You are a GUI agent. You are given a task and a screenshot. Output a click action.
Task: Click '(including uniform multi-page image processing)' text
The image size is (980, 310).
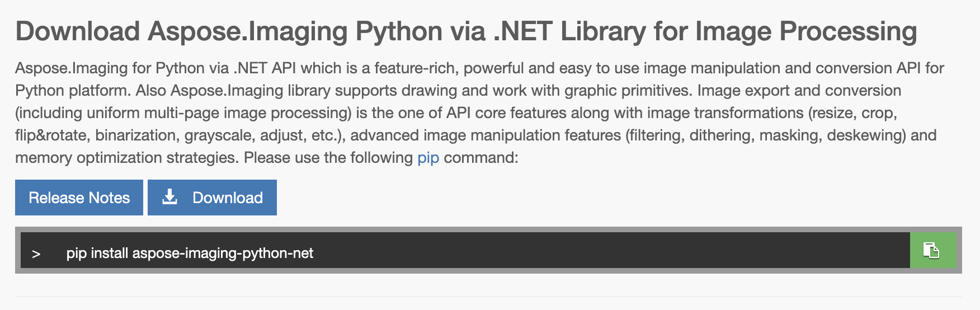click(183, 113)
